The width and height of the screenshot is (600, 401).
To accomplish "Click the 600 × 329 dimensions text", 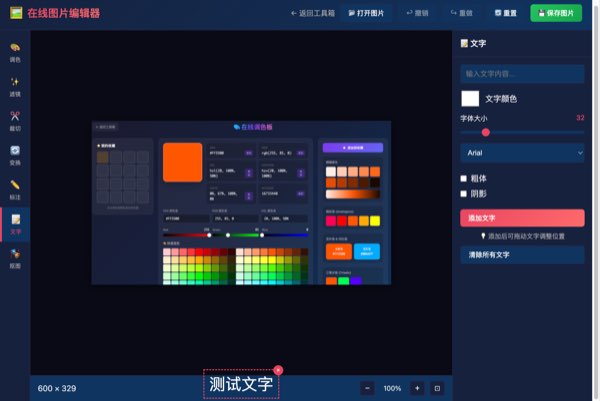I will (x=57, y=388).
